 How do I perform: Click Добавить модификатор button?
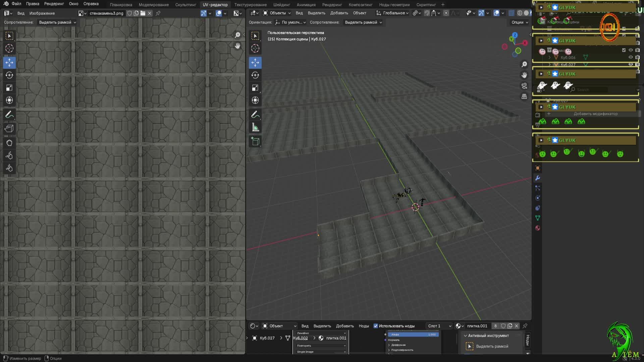(x=595, y=114)
